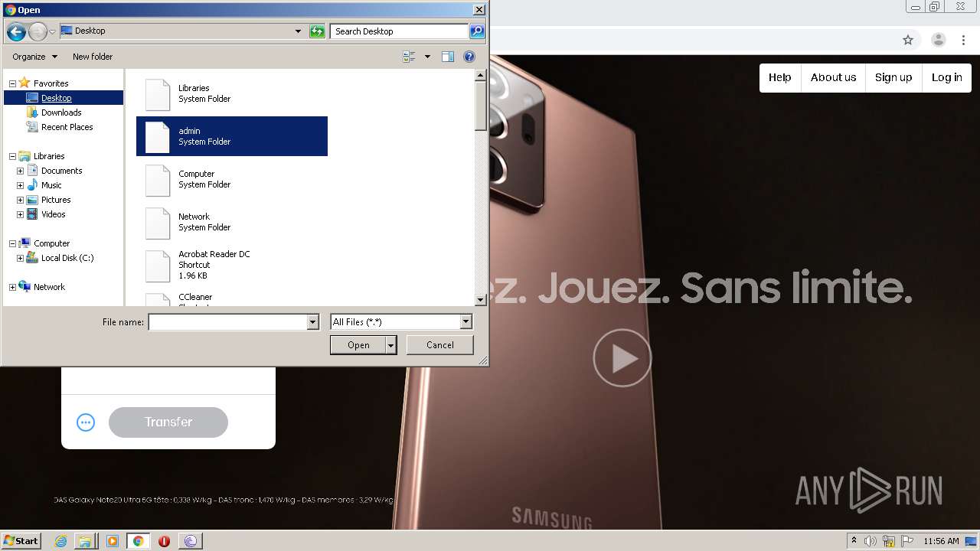Select the Computer system folder item
The image size is (980, 551).
coord(232,179)
